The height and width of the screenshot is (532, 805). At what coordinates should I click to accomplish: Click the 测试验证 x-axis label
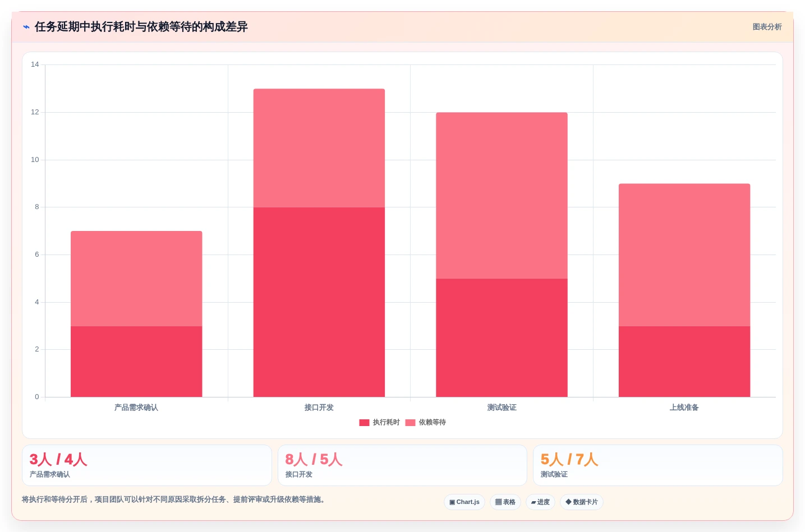tap(502, 408)
